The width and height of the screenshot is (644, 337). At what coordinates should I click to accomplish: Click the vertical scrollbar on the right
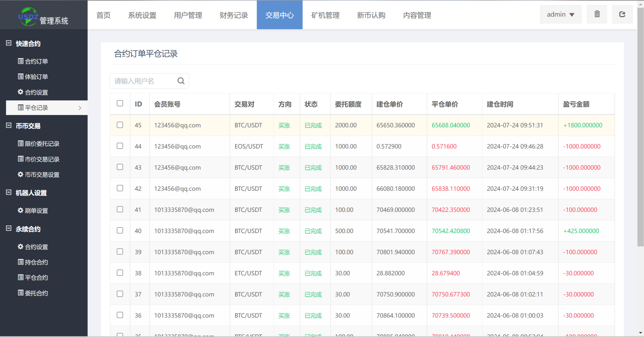pos(641,126)
